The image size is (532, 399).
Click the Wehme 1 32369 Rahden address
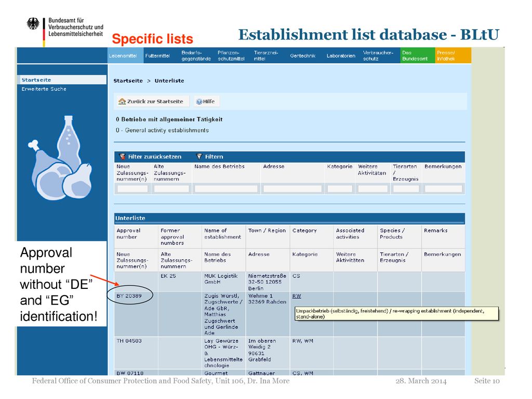[267, 299]
